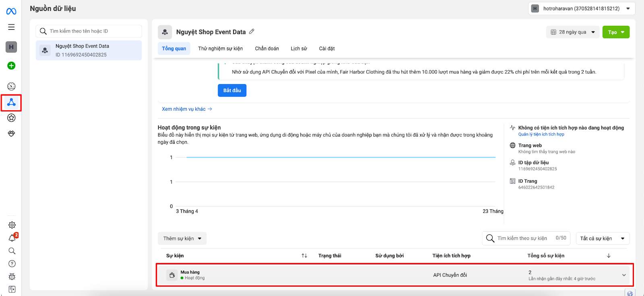Click the Quản lý tiện ích tích hợp link
This screenshot has height=296, width=644.
[x=541, y=135]
